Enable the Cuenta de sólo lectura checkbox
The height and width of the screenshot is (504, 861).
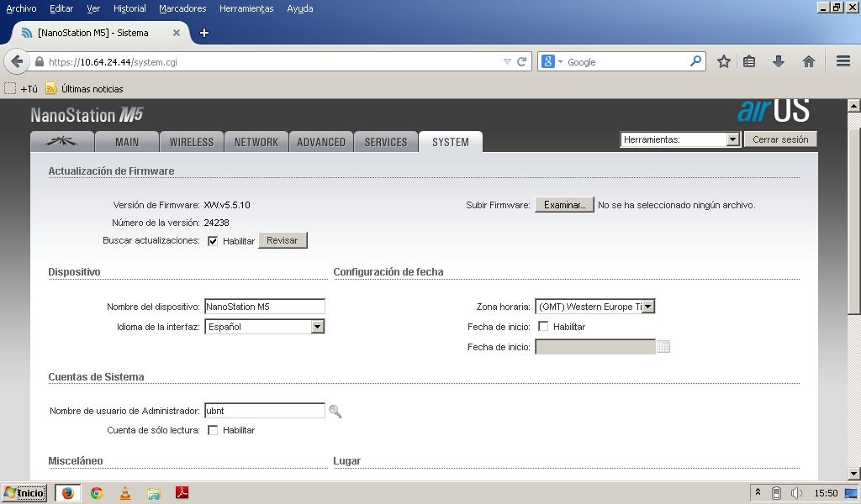click(x=213, y=430)
